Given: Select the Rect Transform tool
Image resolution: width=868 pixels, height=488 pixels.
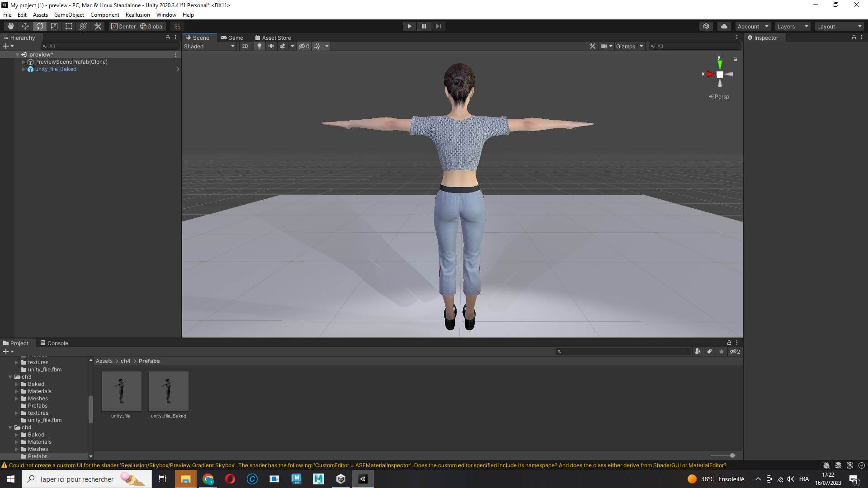Looking at the screenshot, I should pyautogui.click(x=68, y=26).
